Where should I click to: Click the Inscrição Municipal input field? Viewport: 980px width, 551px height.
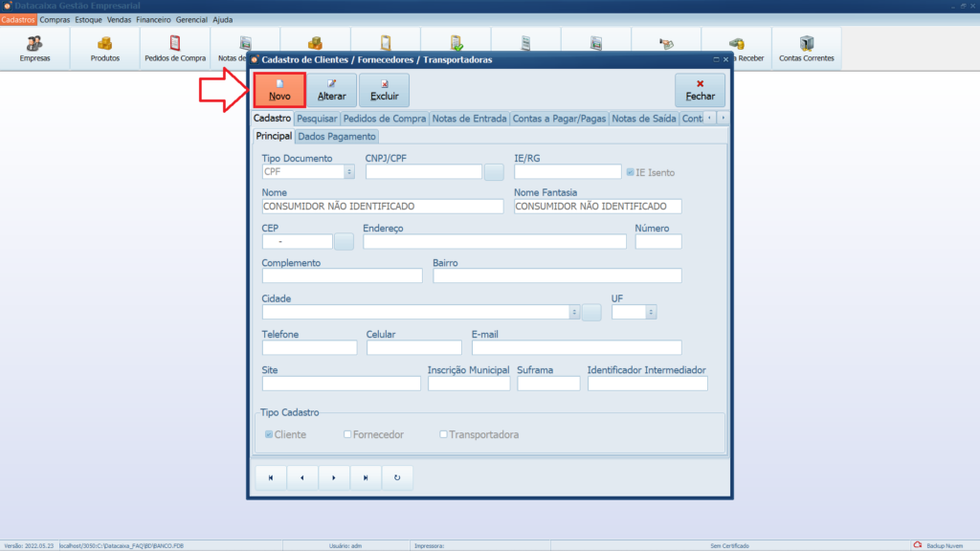(469, 384)
